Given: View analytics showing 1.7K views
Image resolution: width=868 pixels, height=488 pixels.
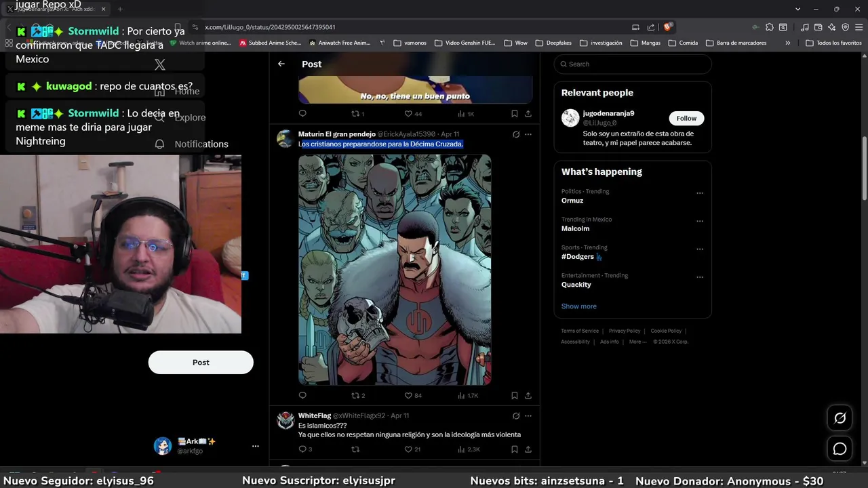Looking at the screenshot, I should tap(468, 395).
